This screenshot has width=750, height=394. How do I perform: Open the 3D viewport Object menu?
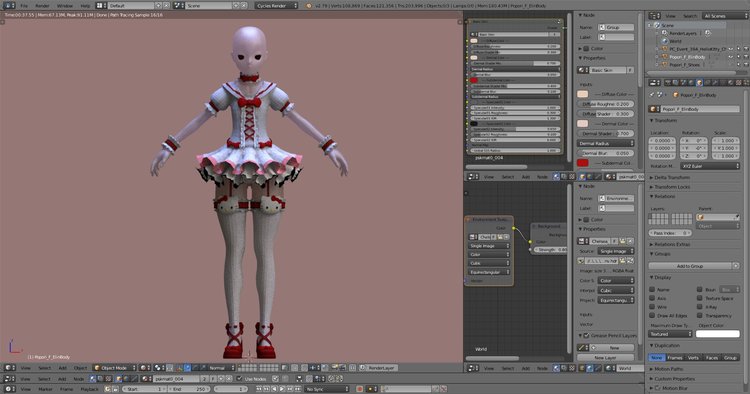[80, 368]
